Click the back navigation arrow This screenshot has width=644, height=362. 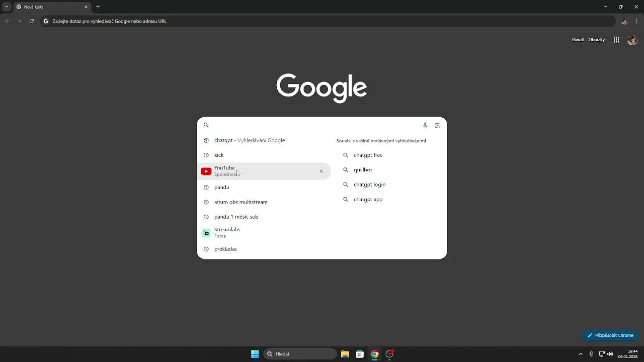click(7, 21)
